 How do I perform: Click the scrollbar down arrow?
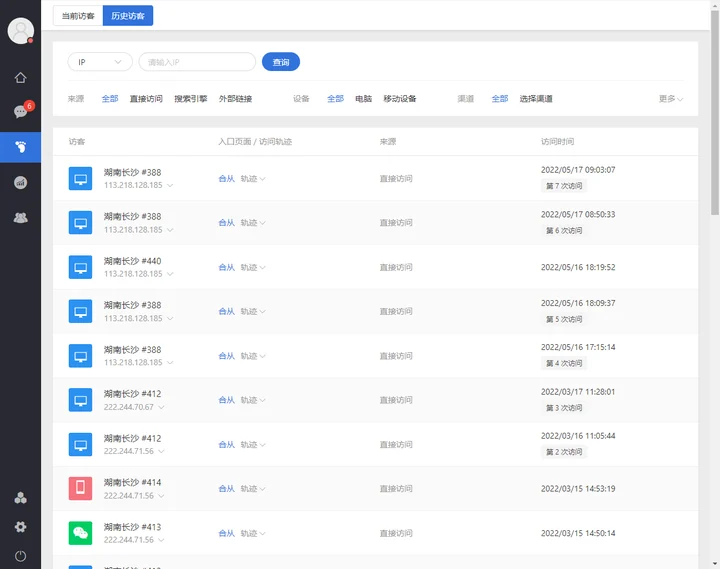point(714,564)
